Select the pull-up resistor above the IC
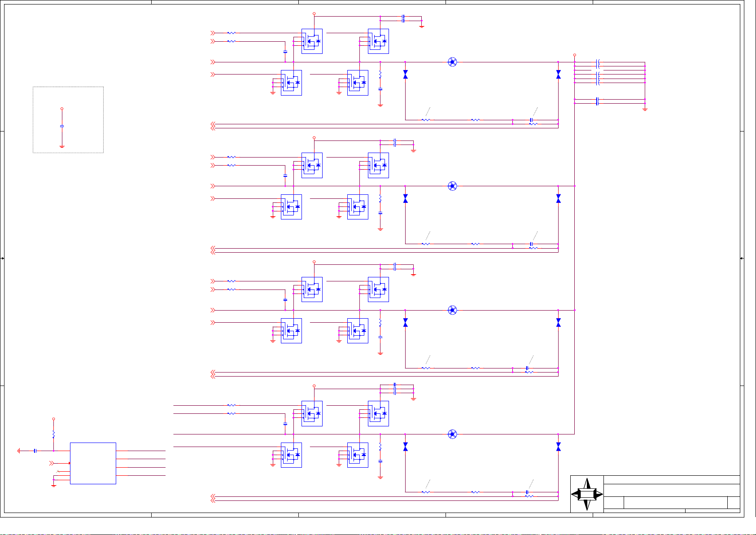The width and height of the screenshot is (756, 535). [53, 434]
